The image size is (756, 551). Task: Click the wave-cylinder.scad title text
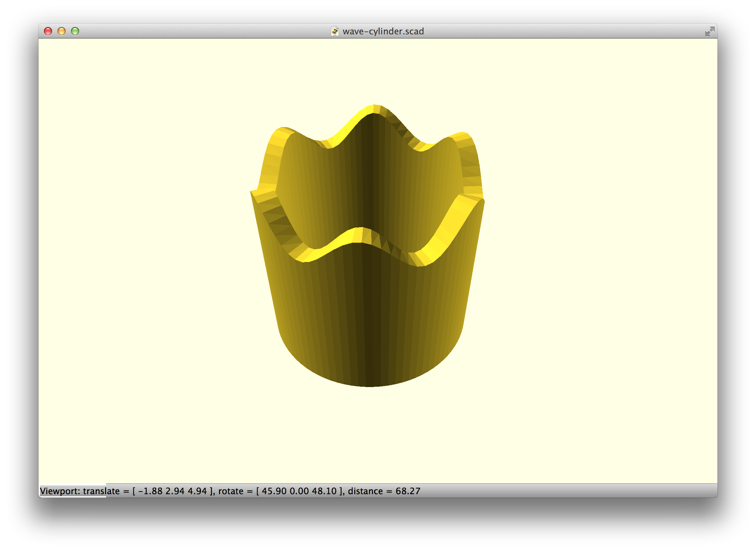pyautogui.click(x=383, y=31)
